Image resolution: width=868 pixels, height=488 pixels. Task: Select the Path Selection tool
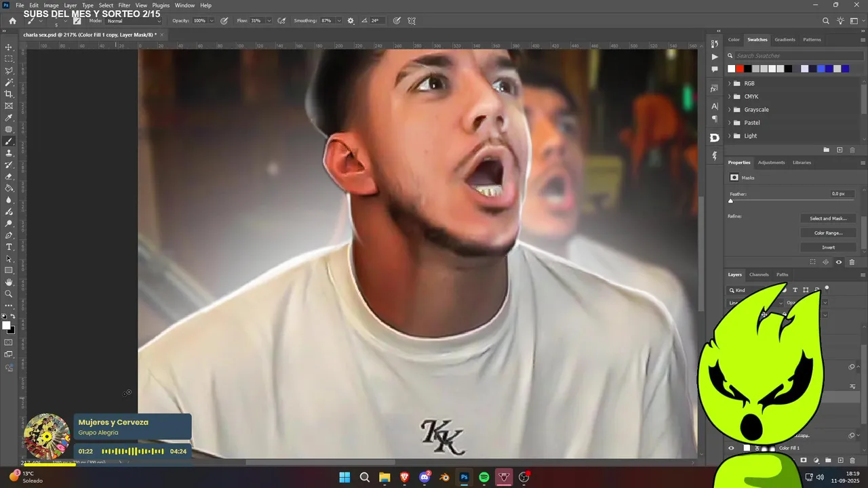point(9,259)
